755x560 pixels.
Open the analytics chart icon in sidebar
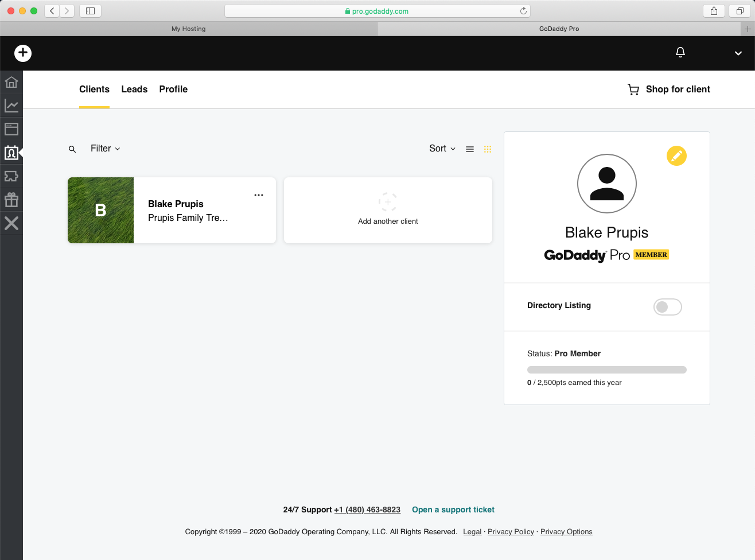tap(11, 106)
